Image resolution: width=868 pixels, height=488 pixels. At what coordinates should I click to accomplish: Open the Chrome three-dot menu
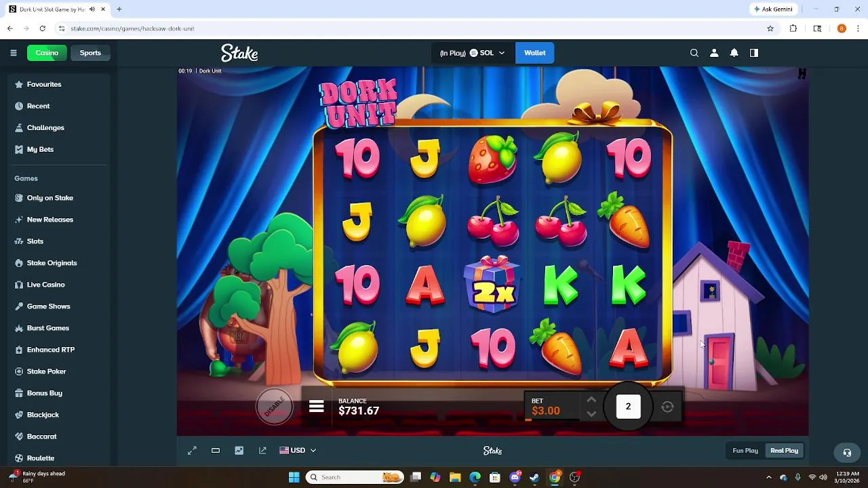click(x=858, y=28)
